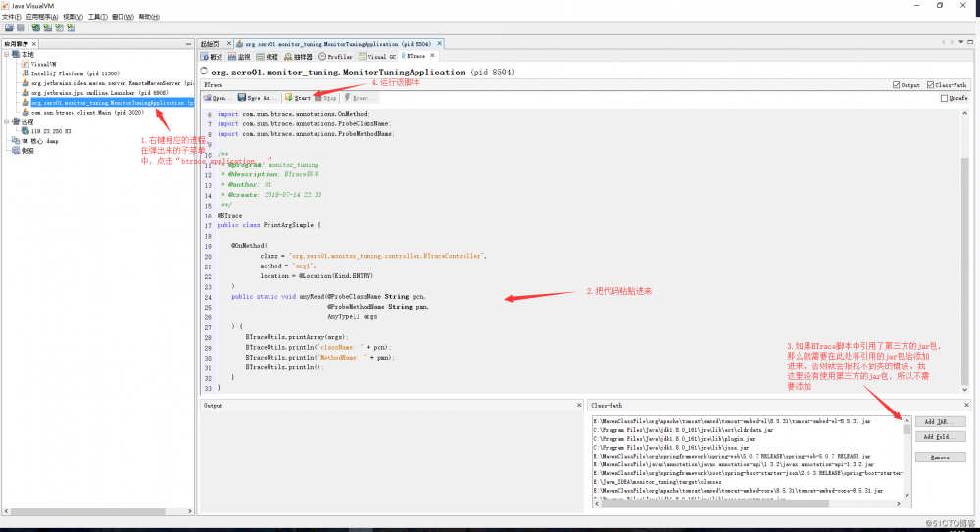This screenshot has width=980, height=532.
Task: Click applications panel horizontal scroll right arrow
Action: tap(190, 511)
